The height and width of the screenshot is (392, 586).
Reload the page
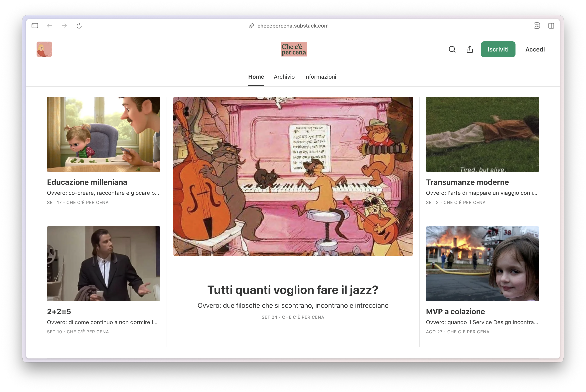click(x=79, y=26)
